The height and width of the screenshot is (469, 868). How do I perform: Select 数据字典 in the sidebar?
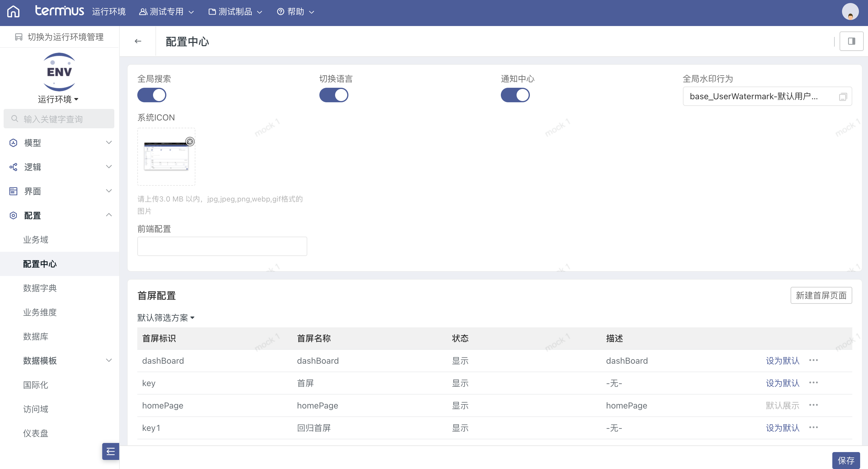click(x=40, y=288)
